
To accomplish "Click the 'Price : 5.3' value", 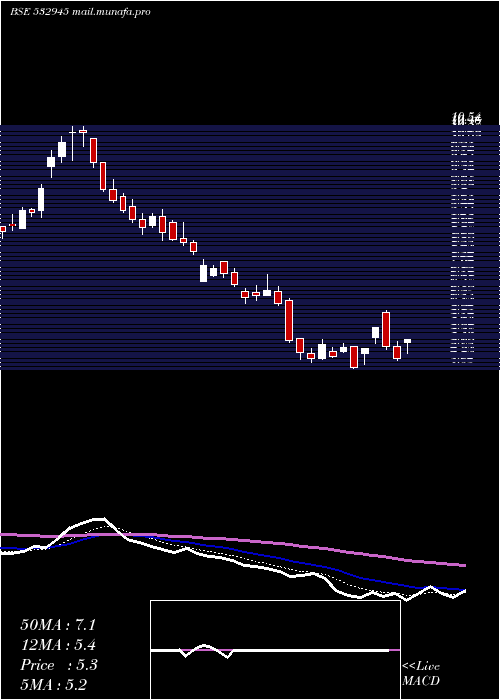I will (x=58, y=665).
